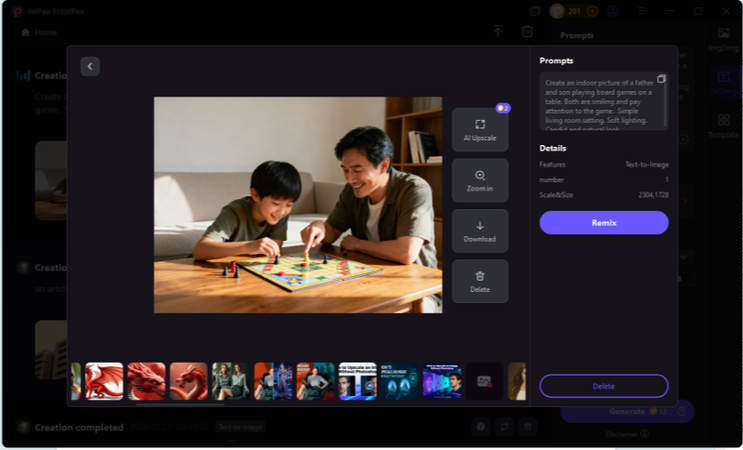Click the Details heading
Viewport: 743px width, 450px height.
pyautogui.click(x=553, y=148)
